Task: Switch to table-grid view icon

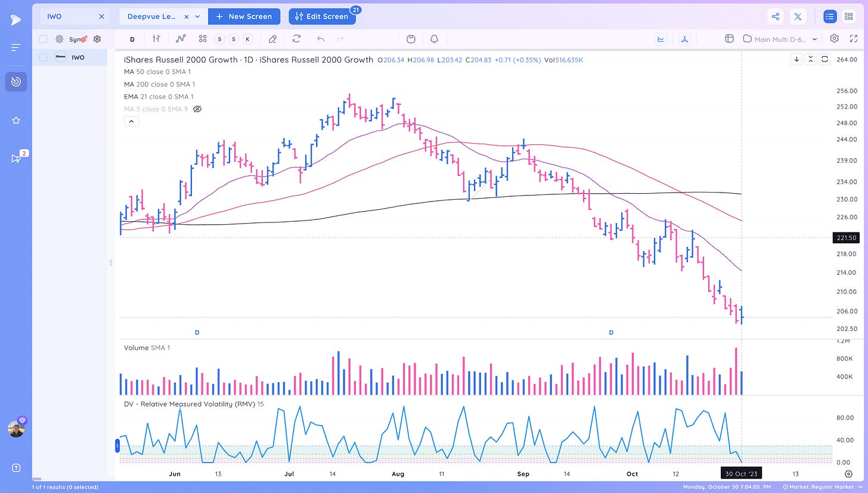Action: point(849,17)
